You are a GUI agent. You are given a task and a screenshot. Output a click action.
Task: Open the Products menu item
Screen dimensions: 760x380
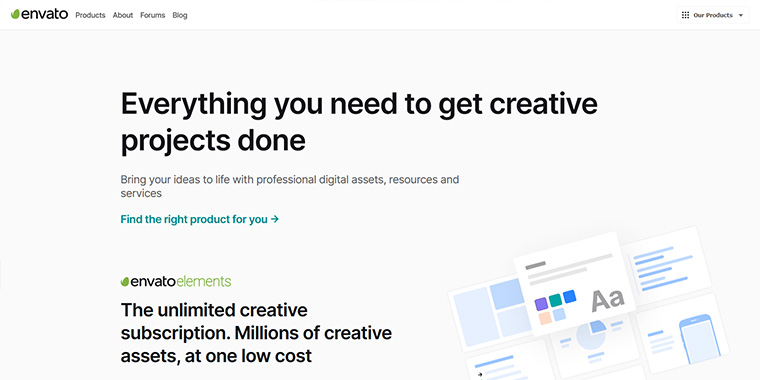[90, 15]
